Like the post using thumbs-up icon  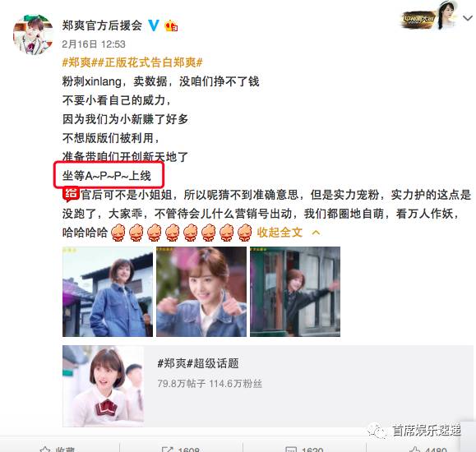point(415,450)
